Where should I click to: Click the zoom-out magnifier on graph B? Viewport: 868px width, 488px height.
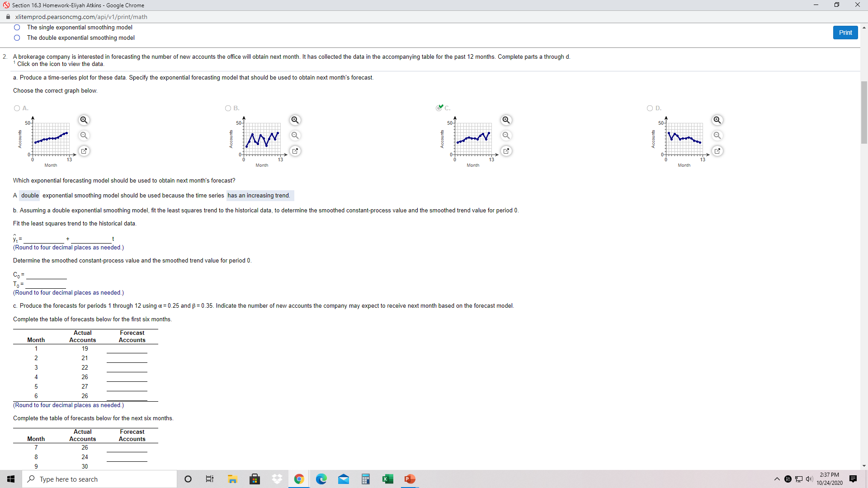[x=295, y=136]
